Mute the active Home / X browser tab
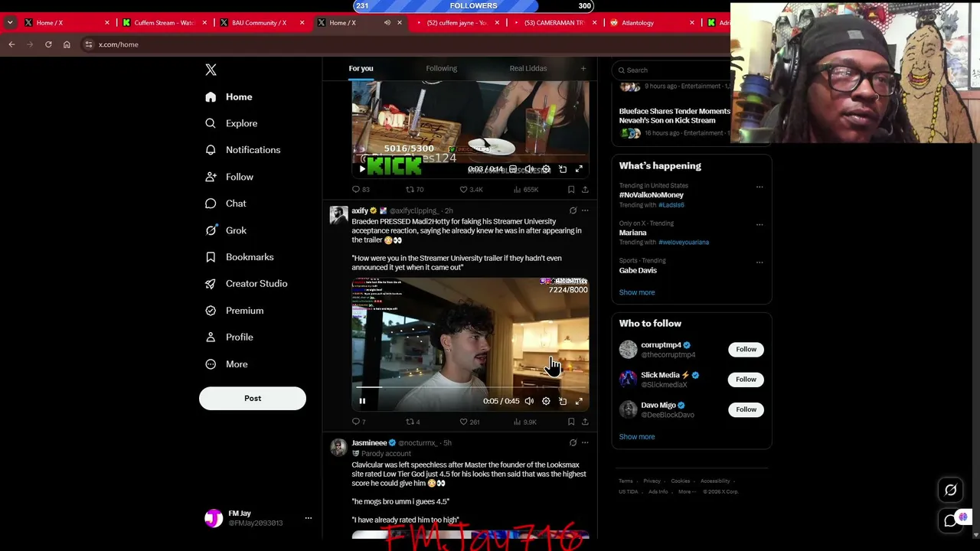 [387, 23]
